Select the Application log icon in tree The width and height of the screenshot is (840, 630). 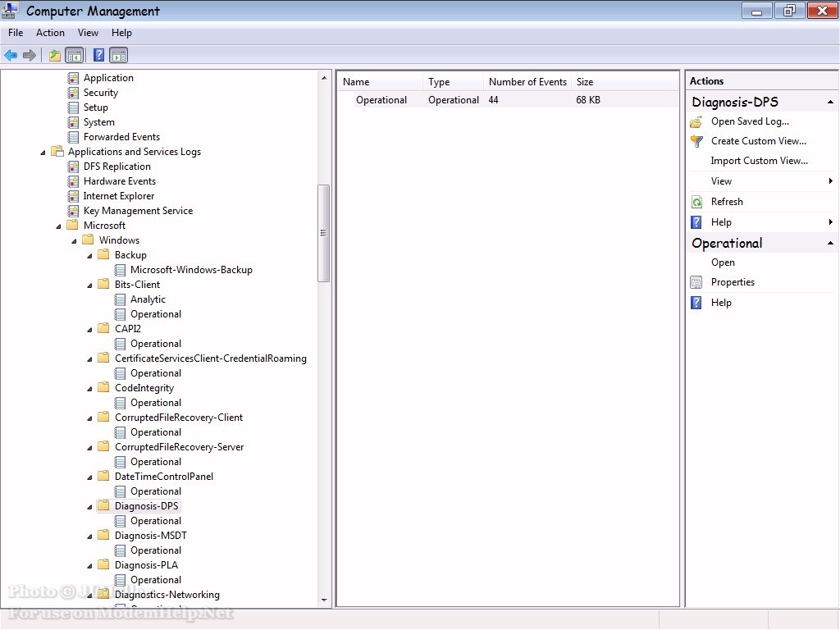[x=73, y=78]
